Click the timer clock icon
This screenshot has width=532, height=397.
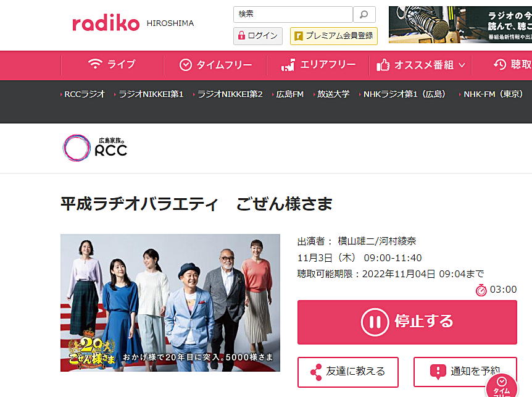tap(481, 290)
